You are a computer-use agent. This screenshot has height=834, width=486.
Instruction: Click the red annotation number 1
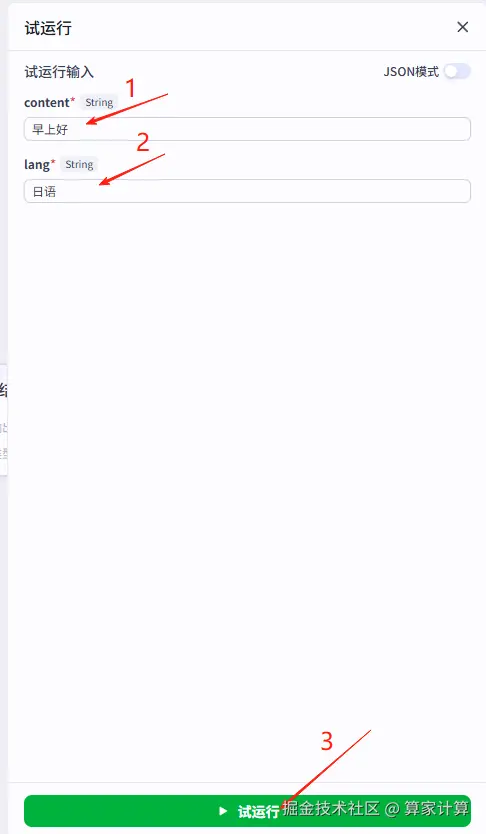[x=130, y=88]
